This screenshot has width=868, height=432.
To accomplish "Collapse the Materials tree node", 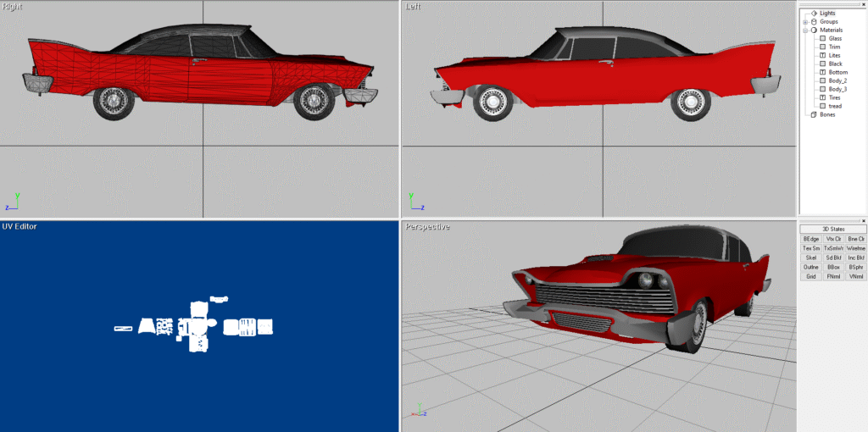I will pyautogui.click(x=805, y=30).
